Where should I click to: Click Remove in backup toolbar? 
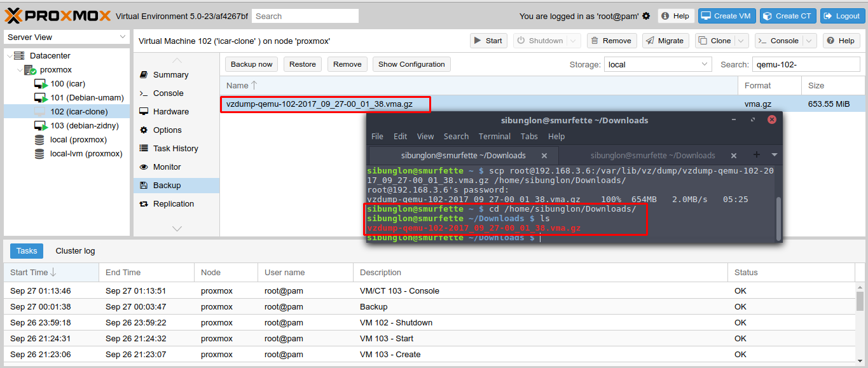coord(347,64)
